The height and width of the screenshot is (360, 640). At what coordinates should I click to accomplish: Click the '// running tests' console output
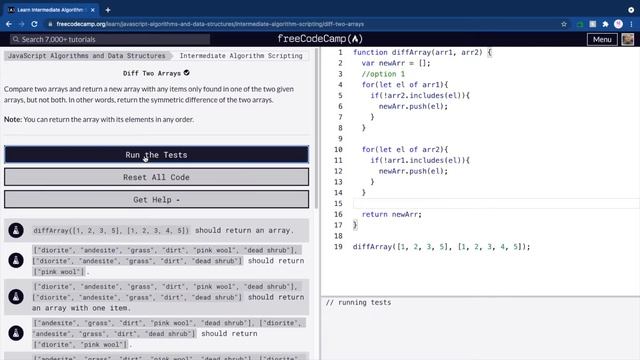click(358, 302)
